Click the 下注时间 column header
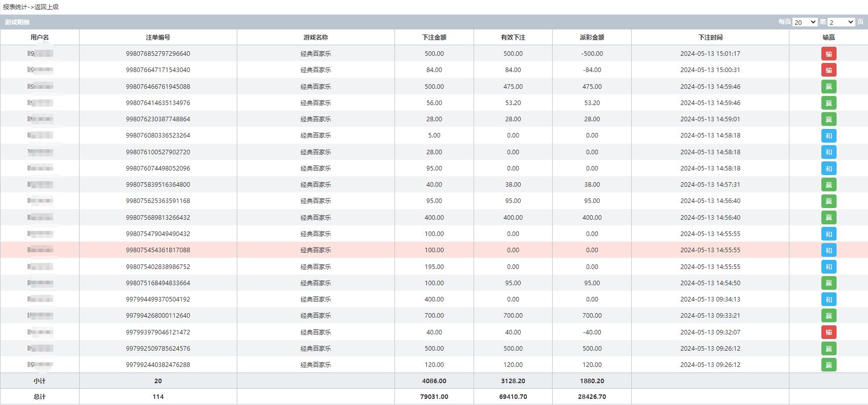This screenshot has width=868, height=405. [710, 38]
